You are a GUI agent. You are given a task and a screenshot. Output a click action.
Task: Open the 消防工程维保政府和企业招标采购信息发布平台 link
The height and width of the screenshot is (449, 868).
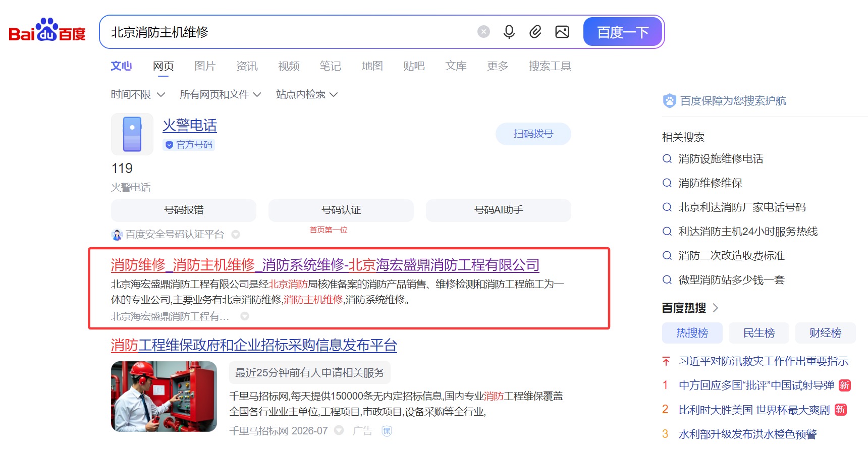[254, 345]
